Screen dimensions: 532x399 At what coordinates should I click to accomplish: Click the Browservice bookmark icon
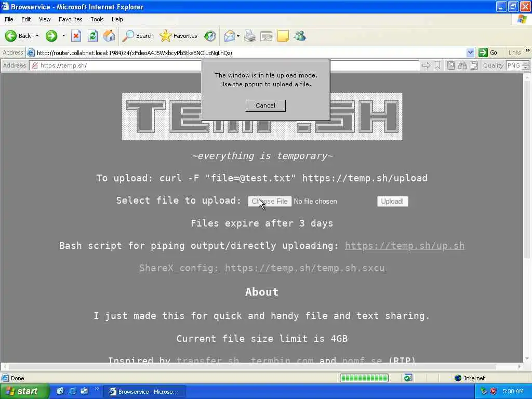click(437, 65)
